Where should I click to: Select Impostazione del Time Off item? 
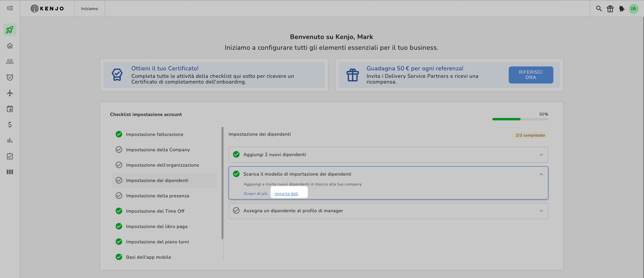(x=155, y=211)
